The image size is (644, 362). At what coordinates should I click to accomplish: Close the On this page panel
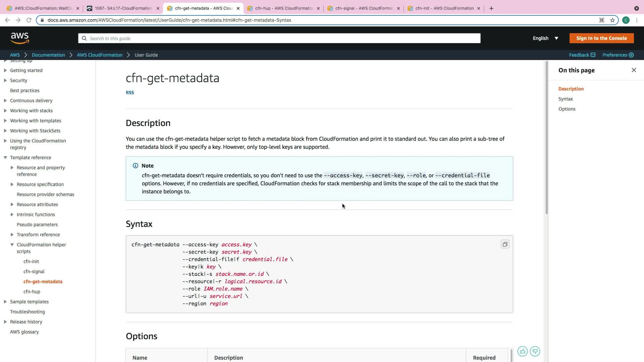pos(634,70)
